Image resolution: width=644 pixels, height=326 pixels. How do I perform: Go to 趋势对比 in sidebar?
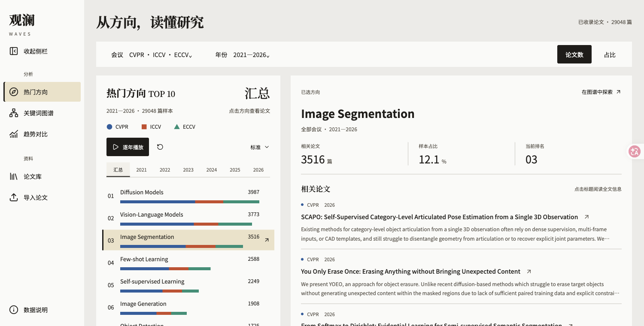[42, 134]
